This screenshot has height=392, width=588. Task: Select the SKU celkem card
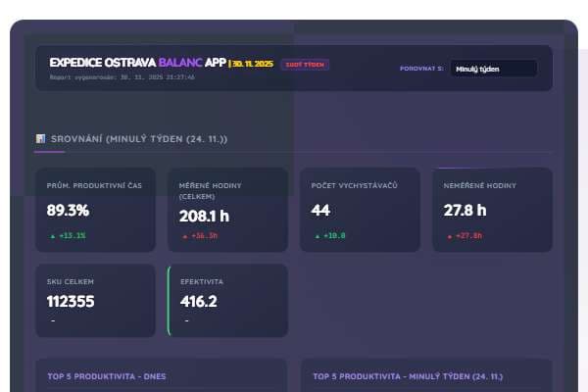[95, 300]
